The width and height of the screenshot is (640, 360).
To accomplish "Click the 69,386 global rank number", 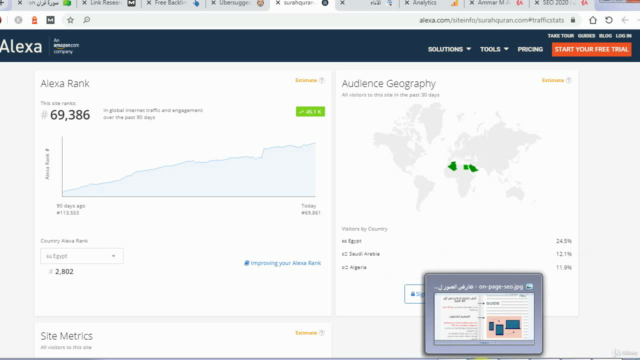I will click(x=70, y=115).
